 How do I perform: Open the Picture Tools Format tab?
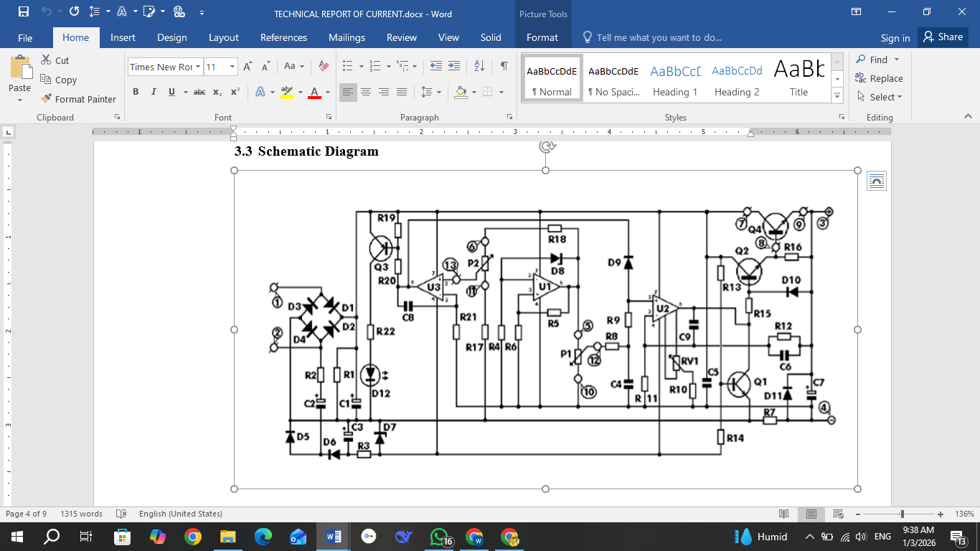(542, 37)
